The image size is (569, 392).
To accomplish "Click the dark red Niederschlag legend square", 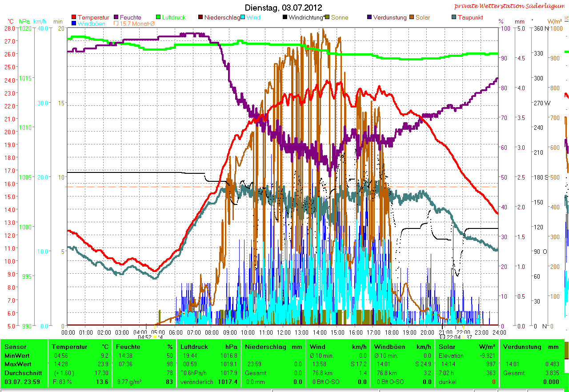I will (x=201, y=18).
